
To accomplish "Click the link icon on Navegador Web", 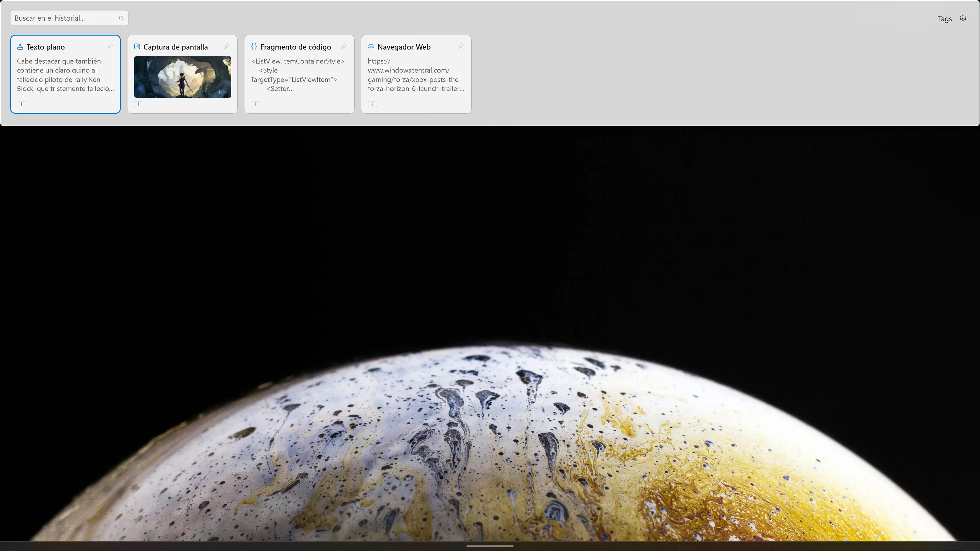I will pos(371,46).
